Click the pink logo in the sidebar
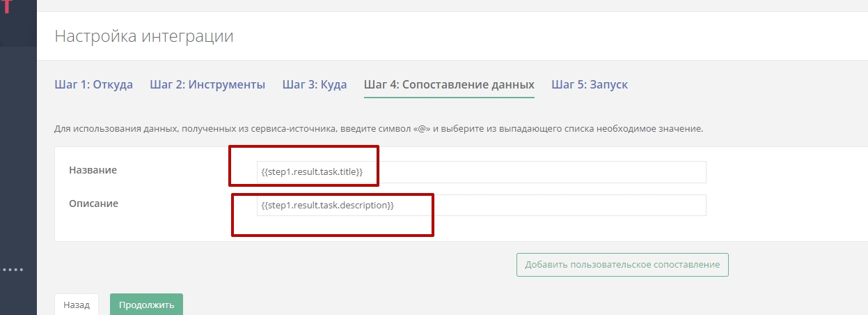The image size is (868, 315). click(x=8, y=7)
